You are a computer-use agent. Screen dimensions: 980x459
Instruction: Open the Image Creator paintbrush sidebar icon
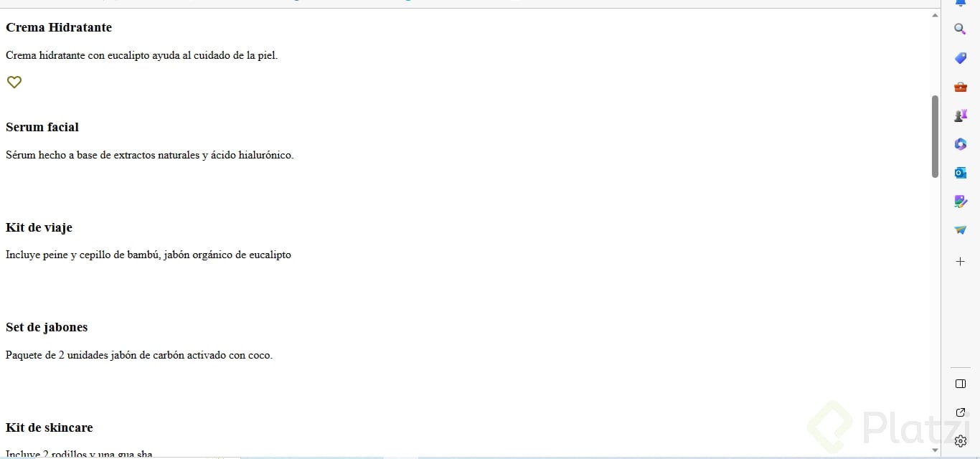(960, 202)
